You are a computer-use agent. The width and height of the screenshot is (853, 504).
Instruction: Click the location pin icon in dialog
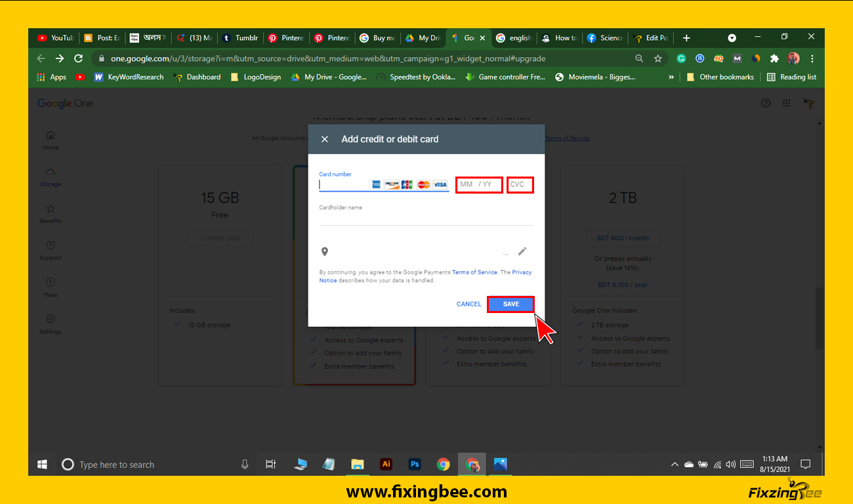coord(324,252)
